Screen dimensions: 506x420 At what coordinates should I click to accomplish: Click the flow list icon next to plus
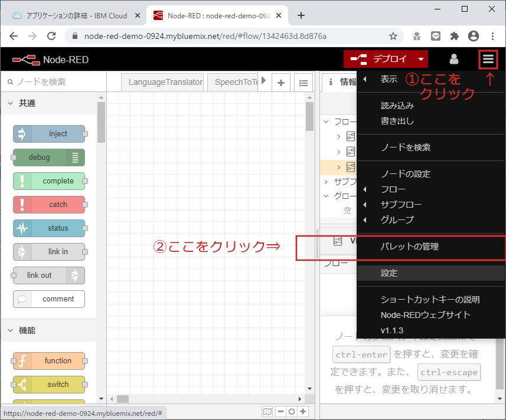(303, 83)
